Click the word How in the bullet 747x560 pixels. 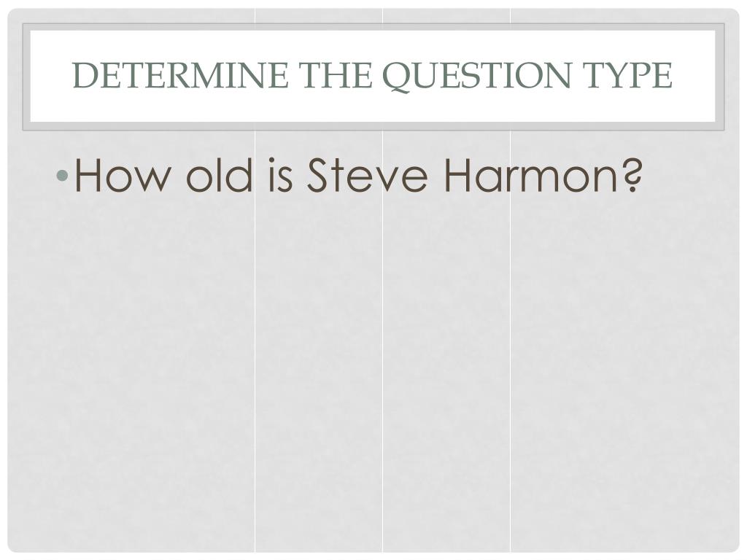[123, 175]
